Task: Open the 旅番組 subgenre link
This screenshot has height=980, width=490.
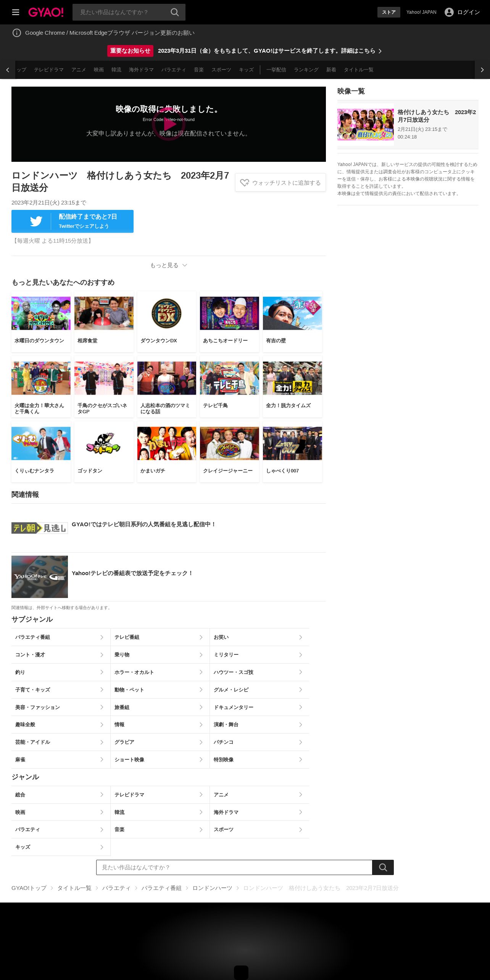Action: pyautogui.click(x=160, y=707)
